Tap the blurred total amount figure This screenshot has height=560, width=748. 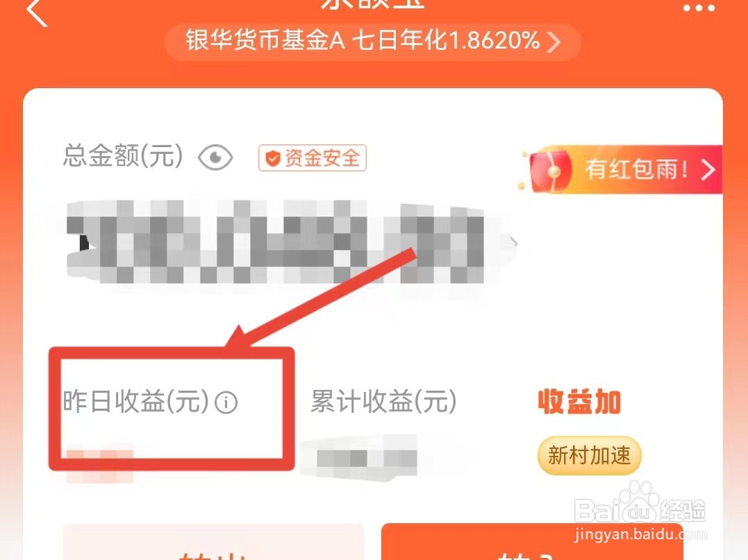(276, 242)
